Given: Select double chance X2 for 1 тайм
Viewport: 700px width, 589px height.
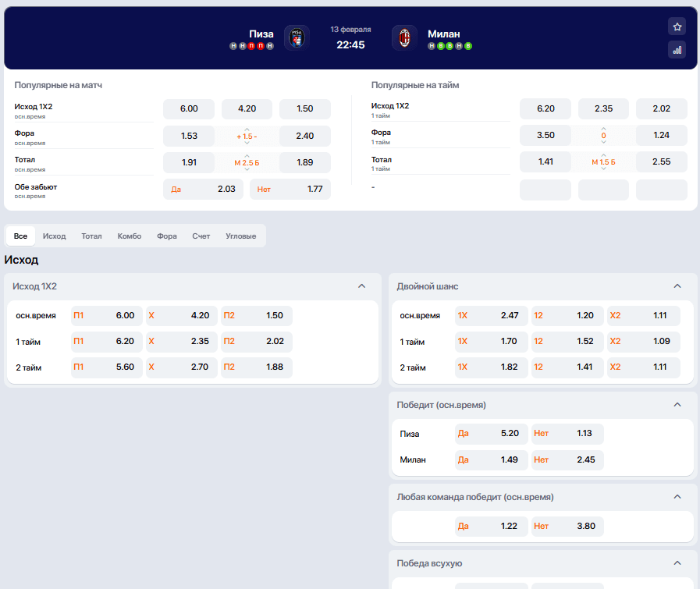Looking at the screenshot, I should pos(644,342).
